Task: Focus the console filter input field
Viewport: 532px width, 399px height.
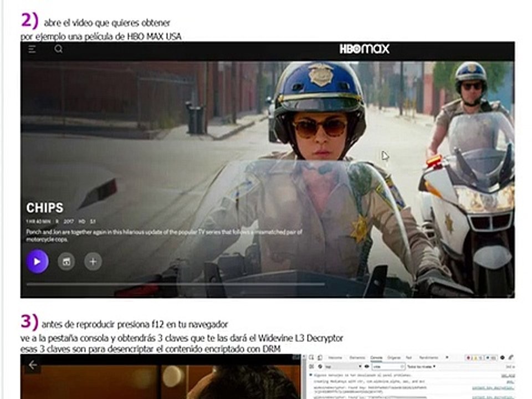Action: [x=389, y=366]
